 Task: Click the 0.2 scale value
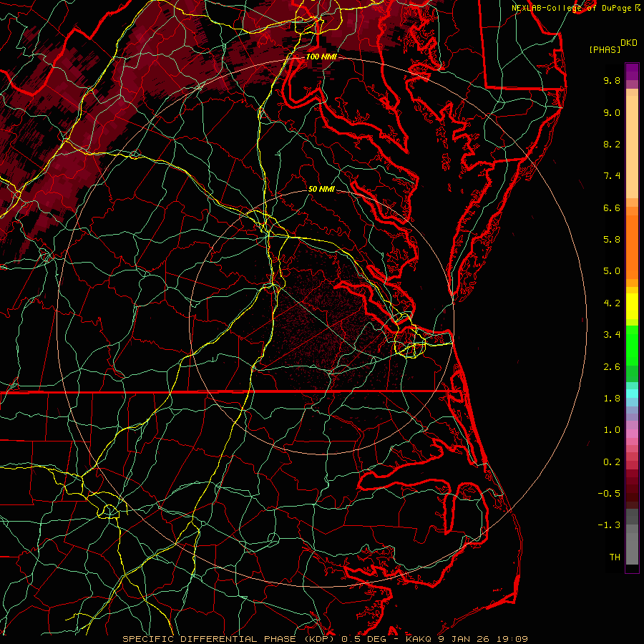(x=612, y=462)
